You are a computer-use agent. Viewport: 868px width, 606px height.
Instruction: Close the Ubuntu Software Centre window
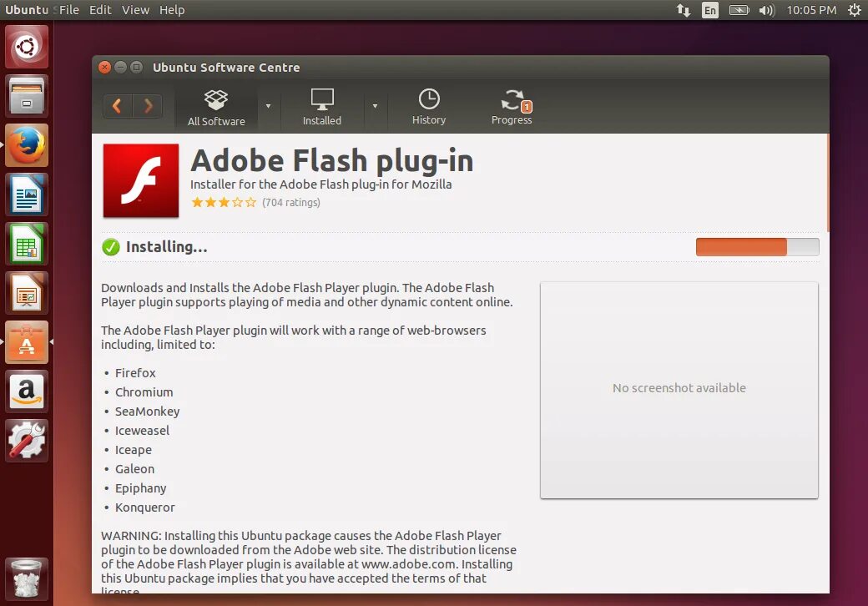104,67
